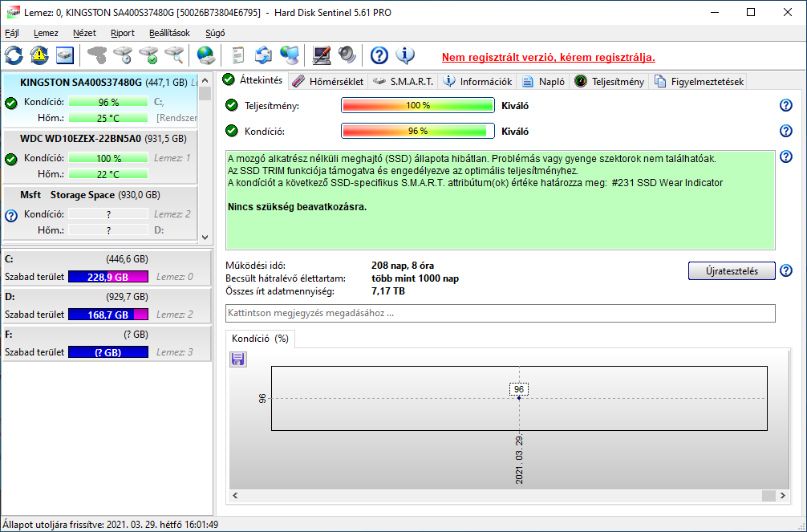Click question mark icon of Storage Space disk
Image resolution: width=807 pixels, height=532 pixels.
[10, 215]
